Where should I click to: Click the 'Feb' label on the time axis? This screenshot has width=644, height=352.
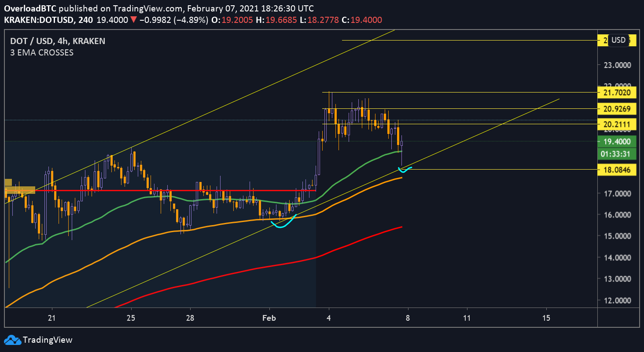269,318
